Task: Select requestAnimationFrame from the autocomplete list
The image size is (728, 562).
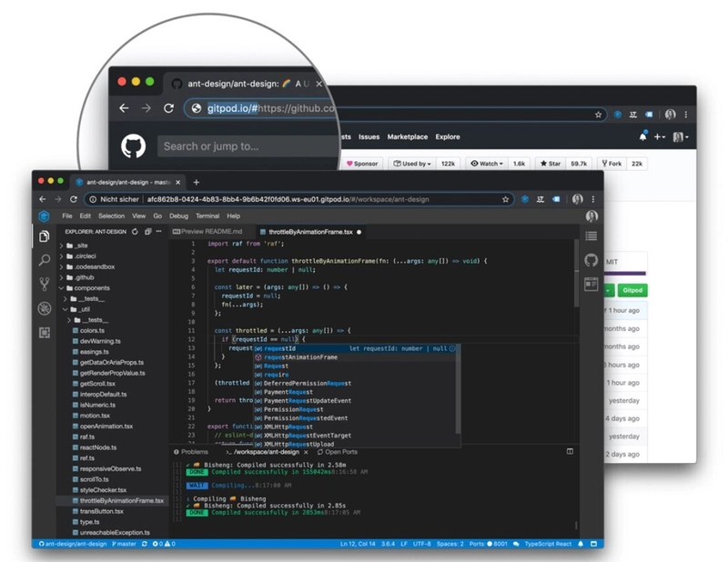Action: 300,357
